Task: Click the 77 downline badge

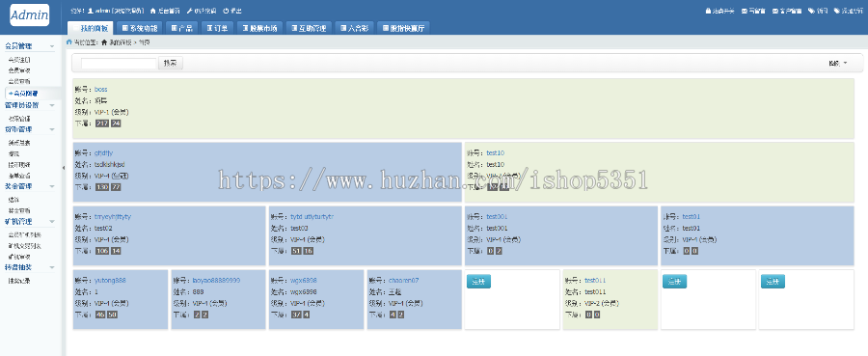Action: (116, 187)
